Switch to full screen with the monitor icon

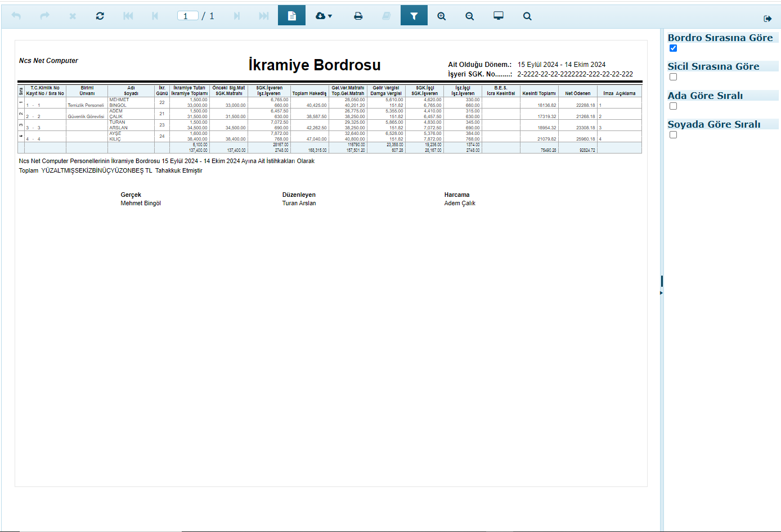click(x=498, y=16)
